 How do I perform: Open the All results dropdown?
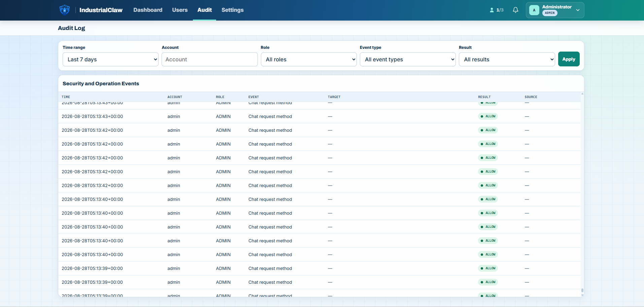(507, 59)
